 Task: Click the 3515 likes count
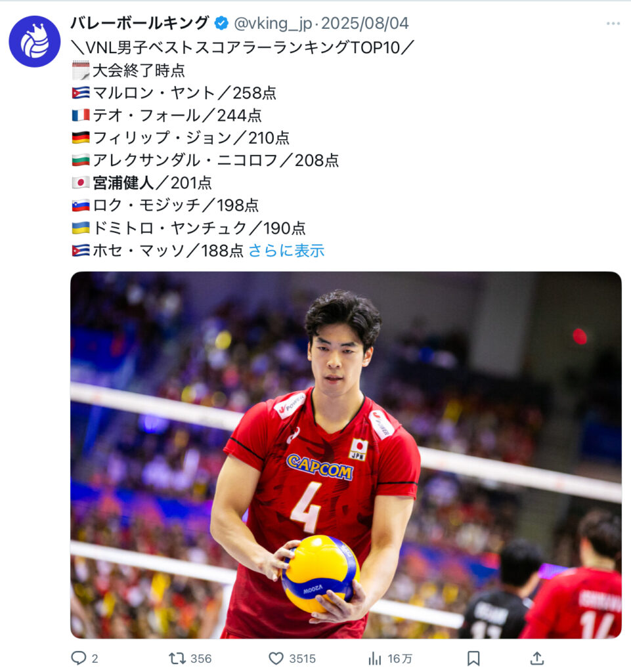(303, 658)
